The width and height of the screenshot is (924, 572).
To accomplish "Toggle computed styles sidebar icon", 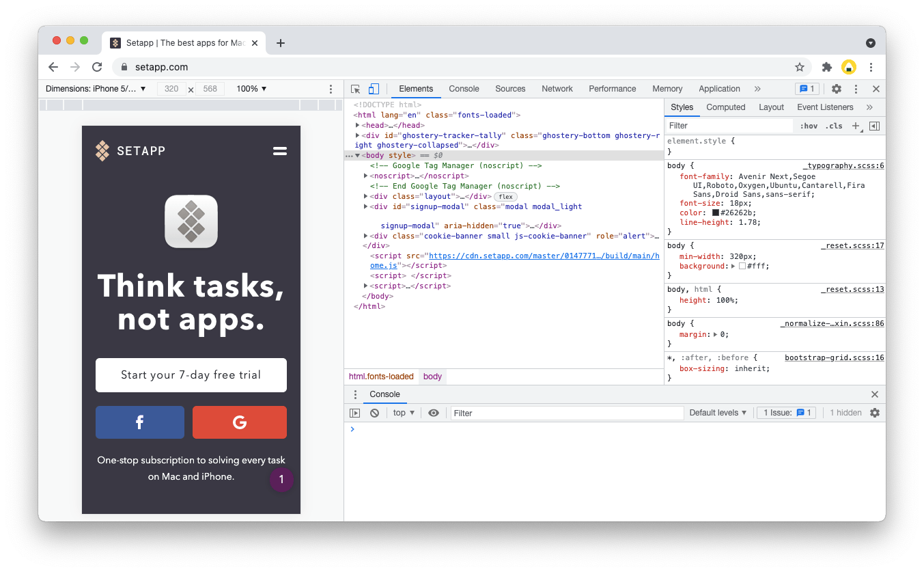I will (x=874, y=126).
